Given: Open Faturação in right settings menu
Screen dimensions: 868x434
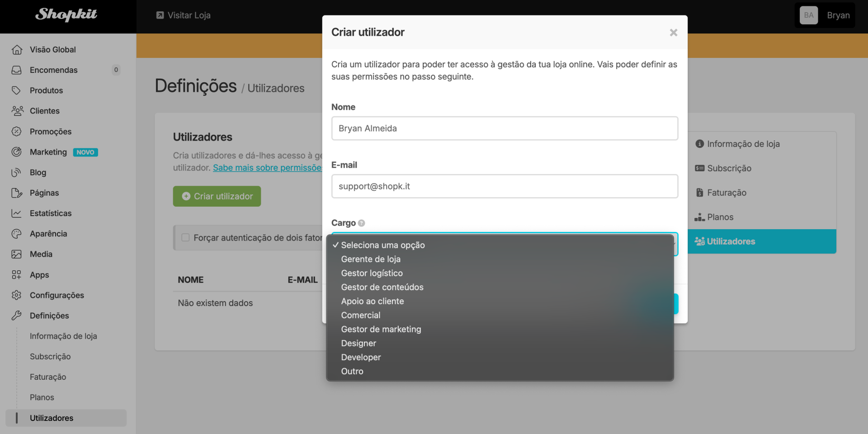Looking at the screenshot, I should coord(726,193).
